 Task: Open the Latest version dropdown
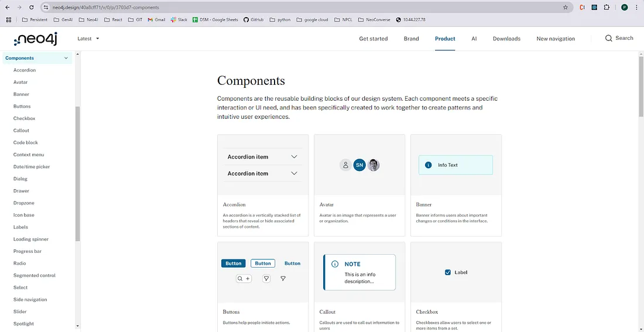88,39
